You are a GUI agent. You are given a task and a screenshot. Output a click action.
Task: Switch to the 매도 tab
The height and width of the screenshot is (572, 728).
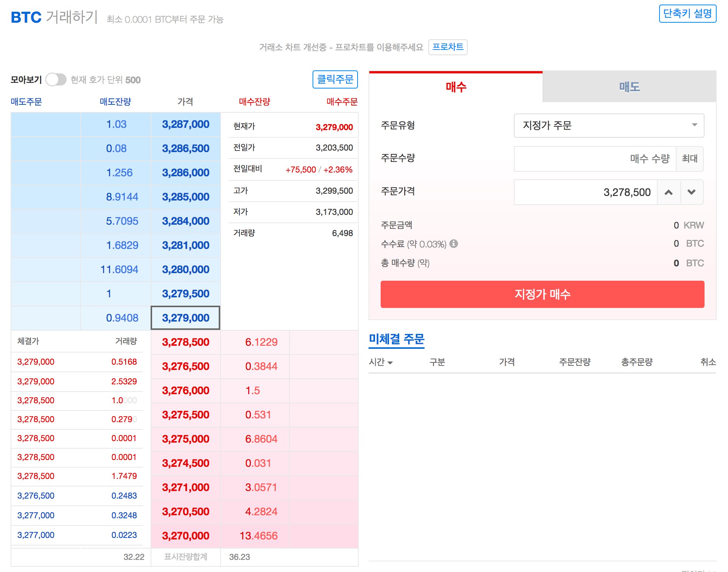(x=629, y=87)
